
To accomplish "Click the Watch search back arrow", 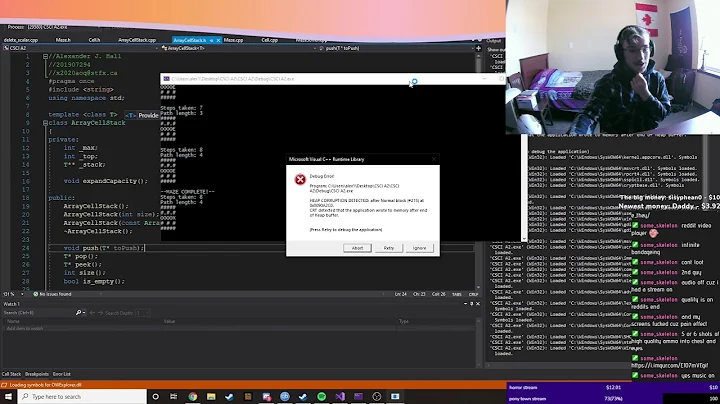I will [x=92, y=313].
